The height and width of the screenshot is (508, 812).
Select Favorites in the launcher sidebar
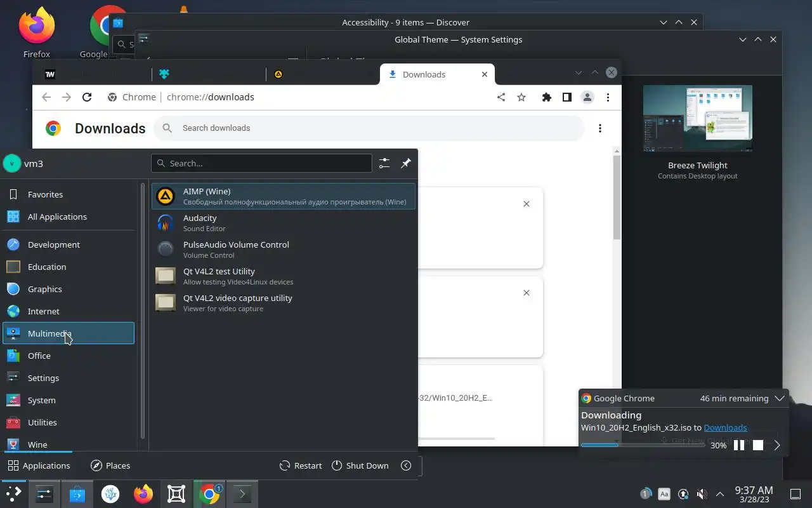tap(69, 194)
